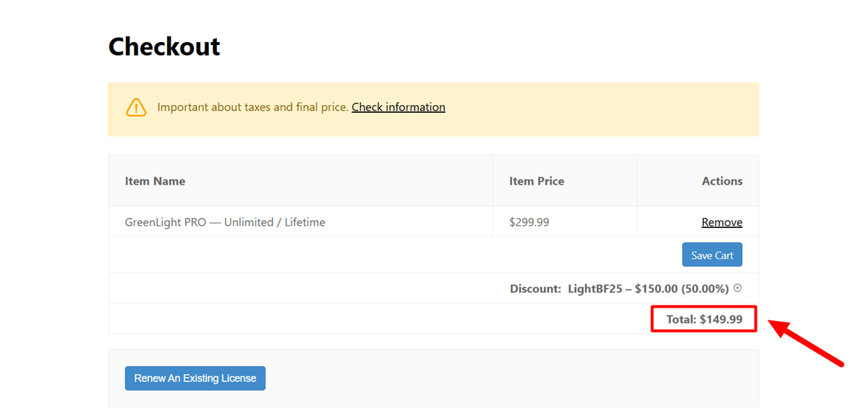The height and width of the screenshot is (420, 868).
Task: Click the Checkout page heading
Action: 164,47
